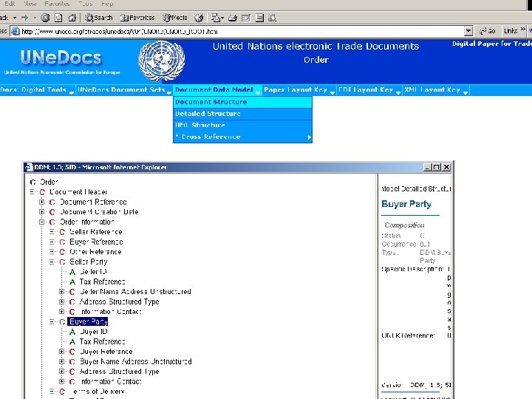Click the A icon beside Seller ID

click(x=72, y=272)
